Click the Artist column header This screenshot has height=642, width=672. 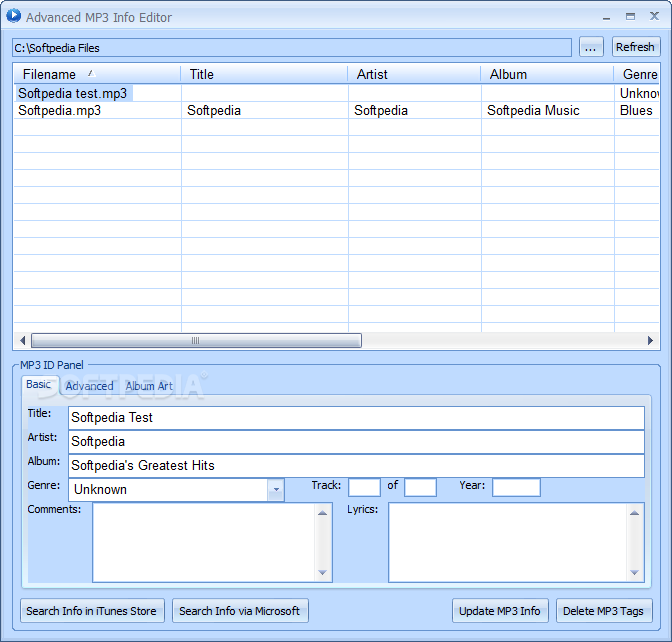tap(414, 74)
